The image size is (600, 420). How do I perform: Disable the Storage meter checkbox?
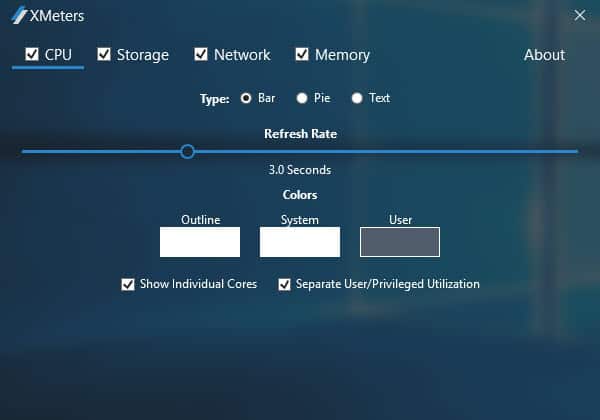click(104, 54)
